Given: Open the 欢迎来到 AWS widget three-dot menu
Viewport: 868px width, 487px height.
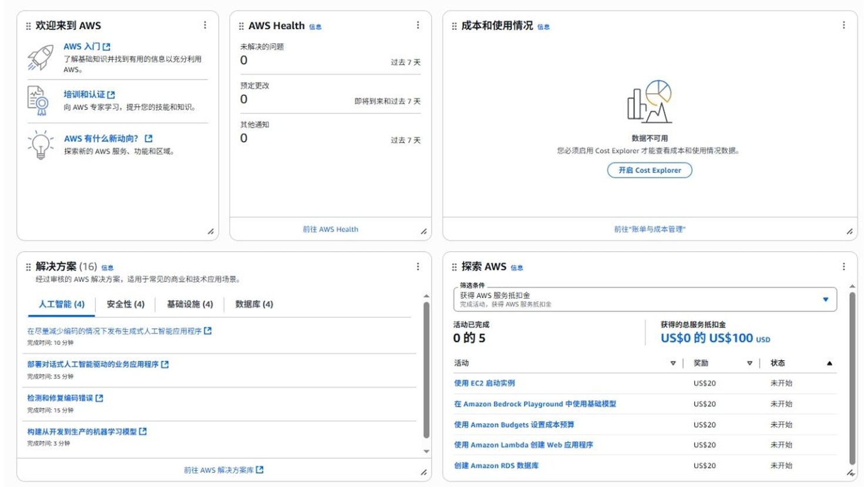Looking at the screenshot, I should click(205, 25).
